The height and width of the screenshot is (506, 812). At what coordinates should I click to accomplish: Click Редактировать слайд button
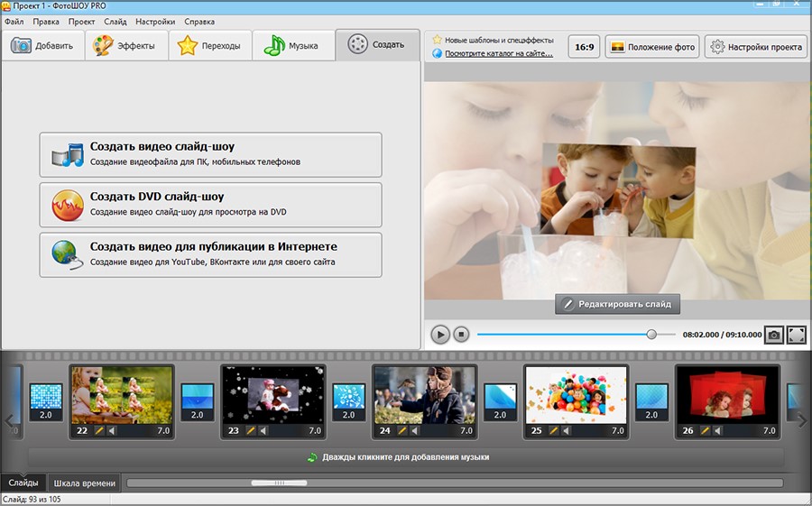pyautogui.click(x=617, y=304)
